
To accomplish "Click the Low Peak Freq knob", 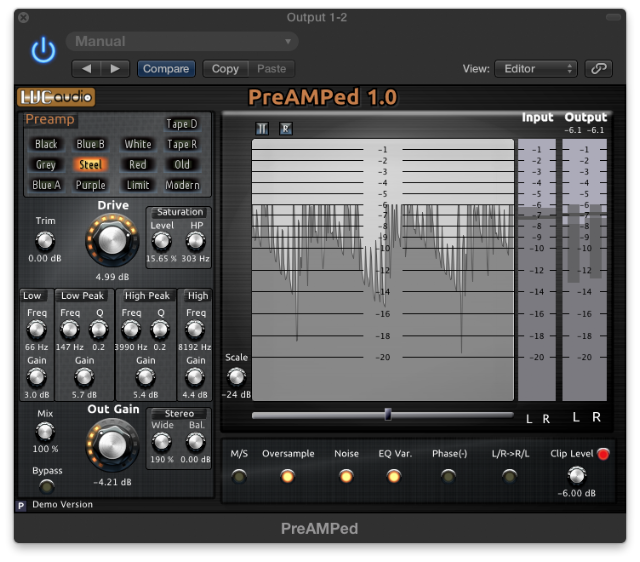I will [70, 330].
